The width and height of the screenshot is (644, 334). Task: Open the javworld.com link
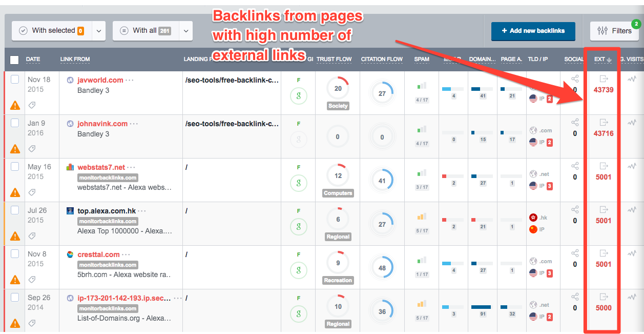(x=100, y=80)
